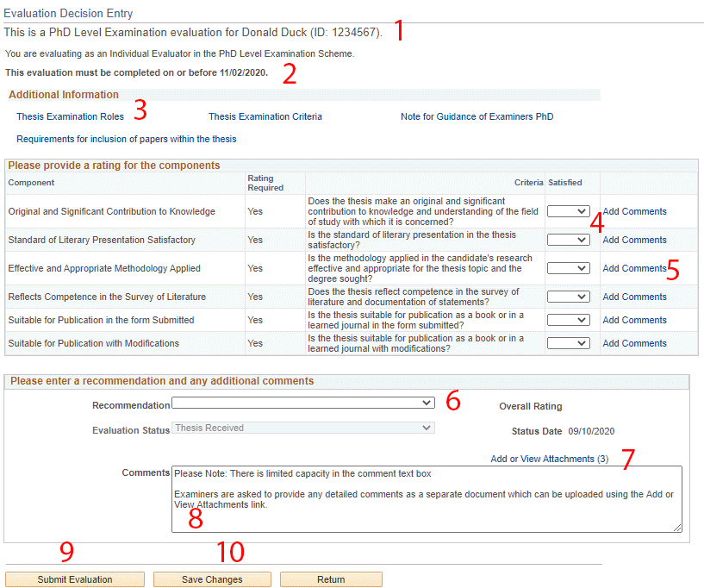
Task: Expand Satisfied dropdown for Effective and Appropriate Methodology
Action: (569, 268)
